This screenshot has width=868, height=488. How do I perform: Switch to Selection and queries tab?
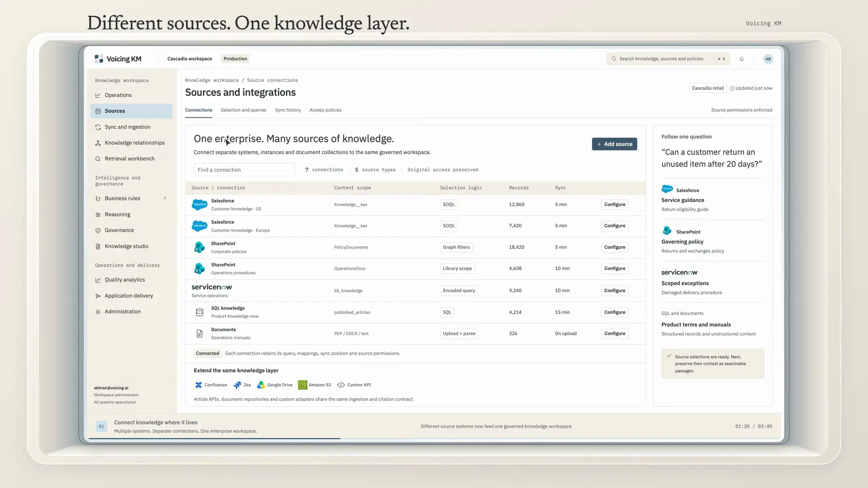pos(243,110)
